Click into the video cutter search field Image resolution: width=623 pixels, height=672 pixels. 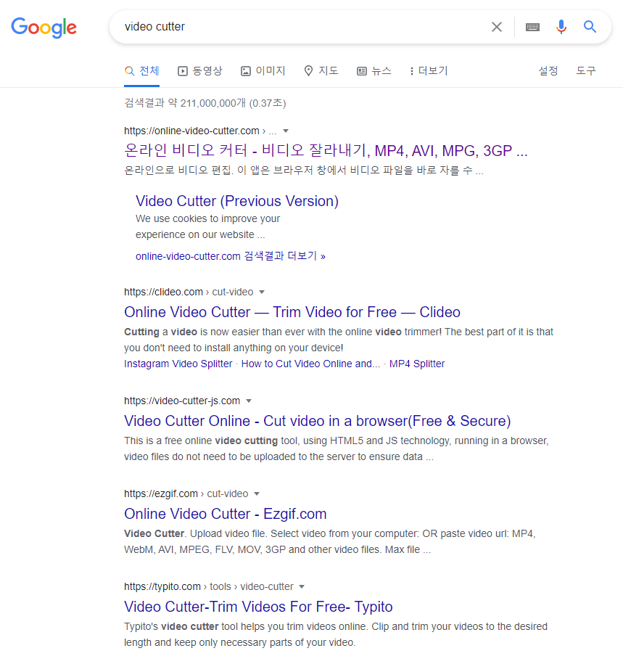coord(300,27)
